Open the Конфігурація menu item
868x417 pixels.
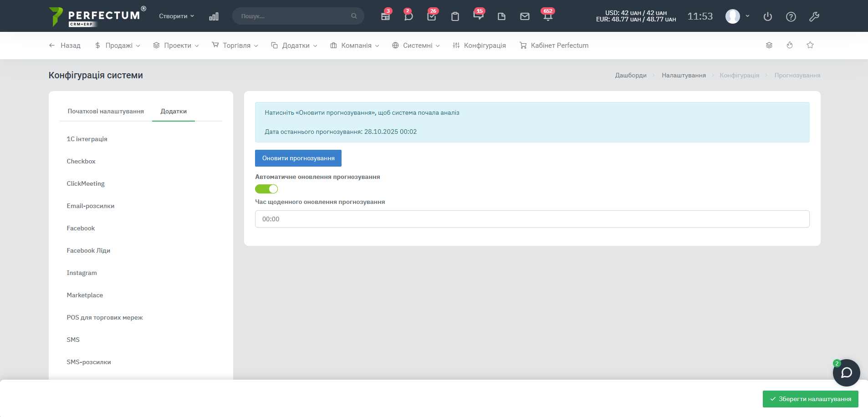tap(479, 46)
